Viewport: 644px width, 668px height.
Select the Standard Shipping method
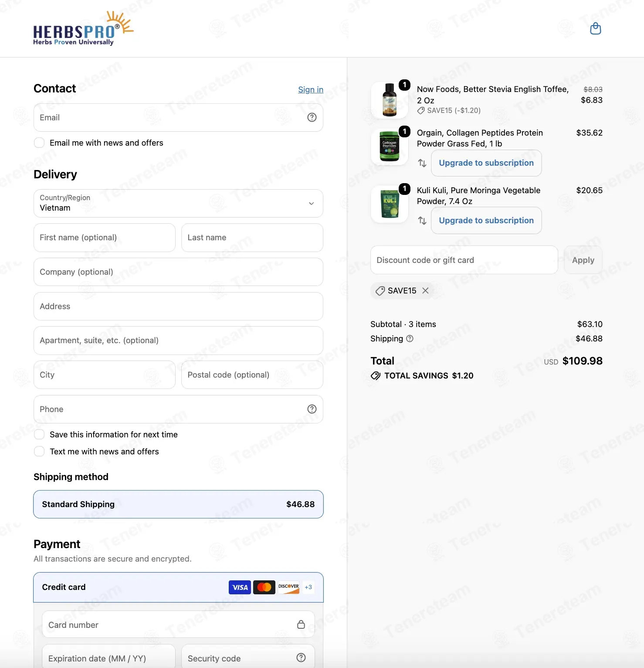pos(178,504)
